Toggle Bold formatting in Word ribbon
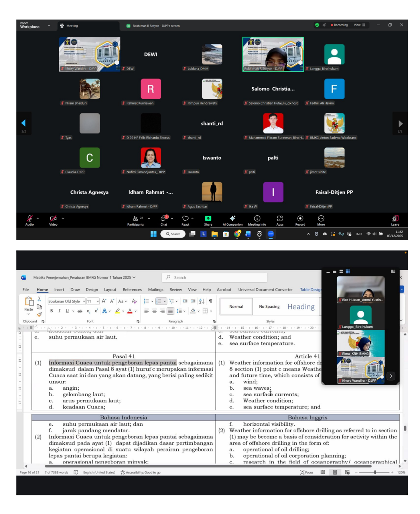420x514 pixels. coord(51,311)
